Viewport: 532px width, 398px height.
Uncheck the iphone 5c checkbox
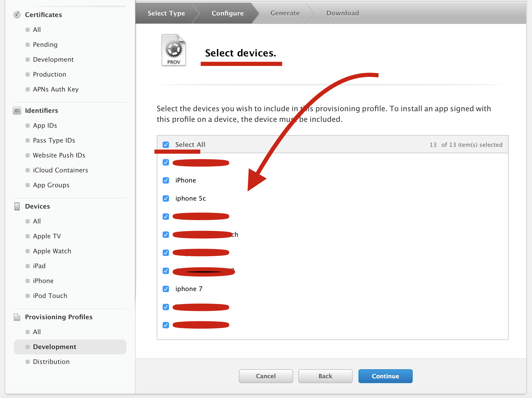click(x=166, y=198)
